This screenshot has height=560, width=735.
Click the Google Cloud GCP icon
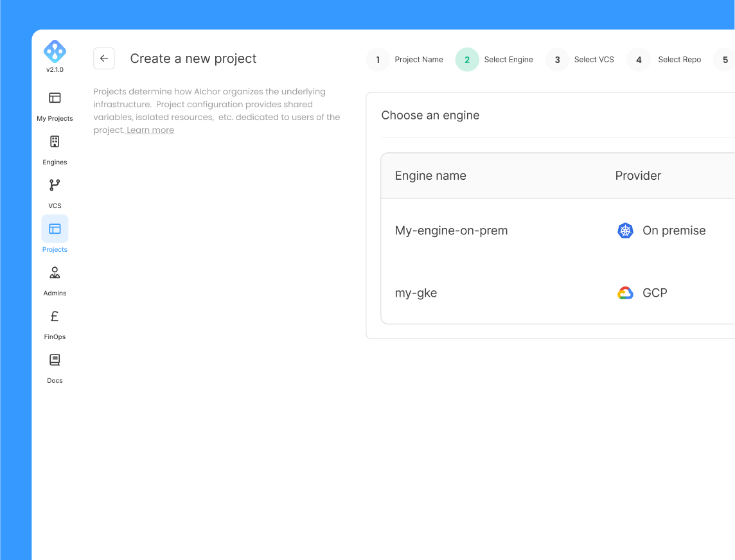coord(625,293)
